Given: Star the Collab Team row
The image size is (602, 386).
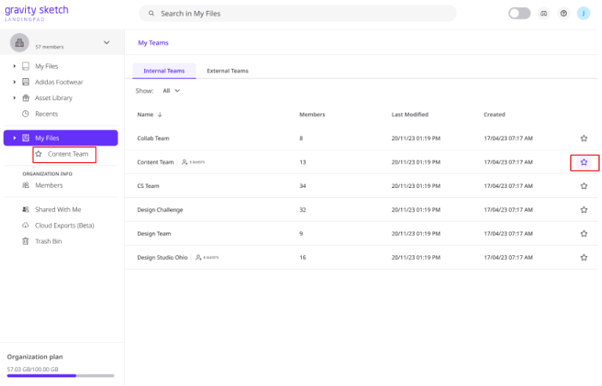Looking at the screenshot, I should [x=584, y=138].
